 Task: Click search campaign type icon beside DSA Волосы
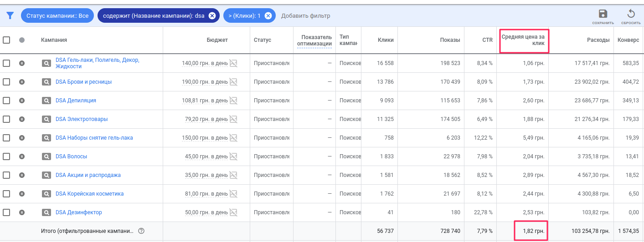click(46, 156)
